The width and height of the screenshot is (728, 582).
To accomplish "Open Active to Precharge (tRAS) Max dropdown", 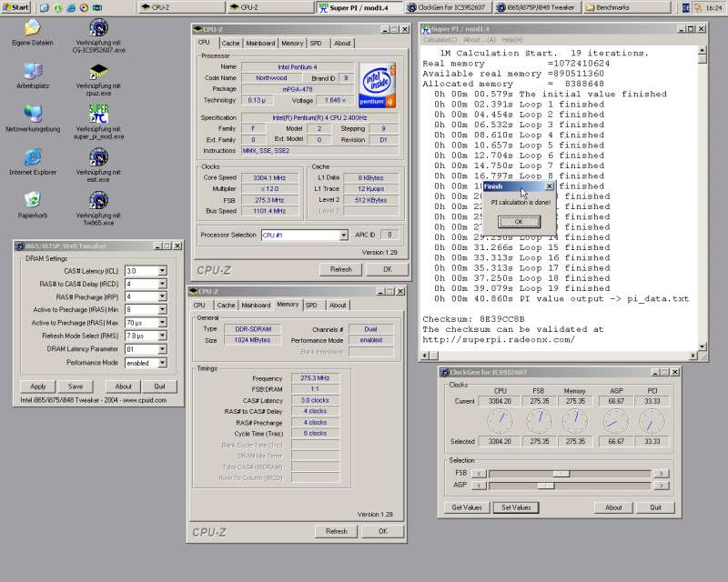I will pyautogui.click(x=162, y=323).
